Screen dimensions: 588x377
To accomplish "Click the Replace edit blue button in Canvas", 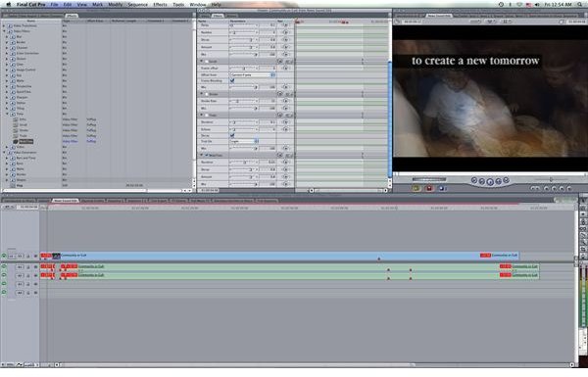I will click(x=442, y=188).
